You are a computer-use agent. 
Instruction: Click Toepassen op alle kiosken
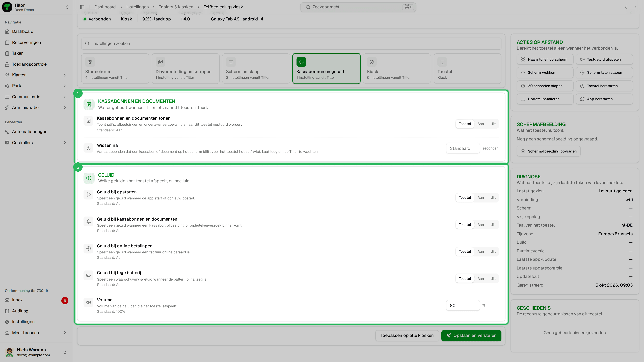(x=407, y=336)
